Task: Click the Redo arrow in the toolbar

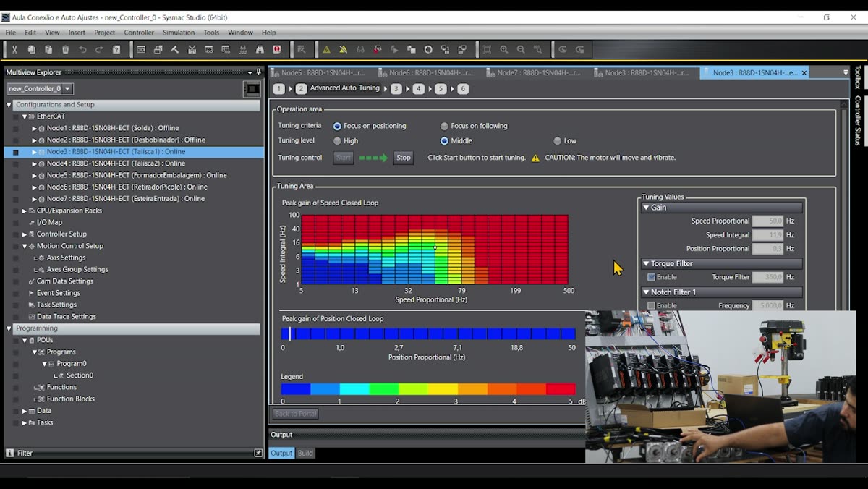Action: click(99, 49)
